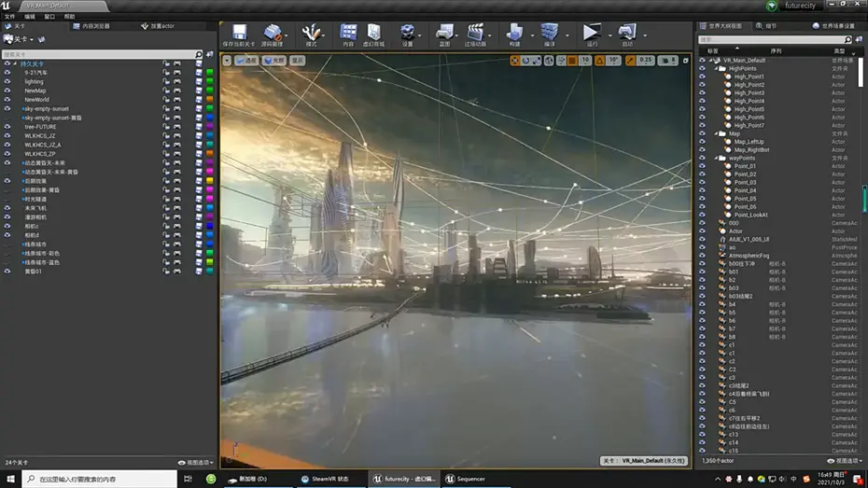Open the Window menu
Viewport: 868px width, 488px height.
49,17
